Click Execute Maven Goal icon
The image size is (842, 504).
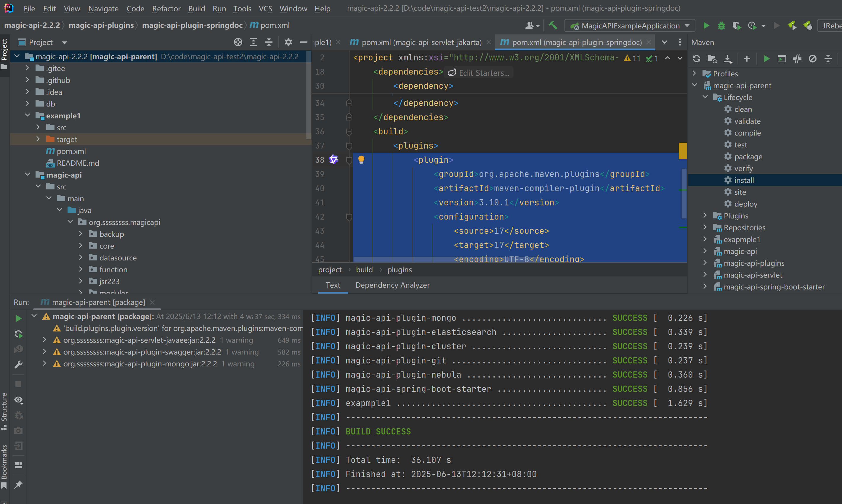pos(782,59)
